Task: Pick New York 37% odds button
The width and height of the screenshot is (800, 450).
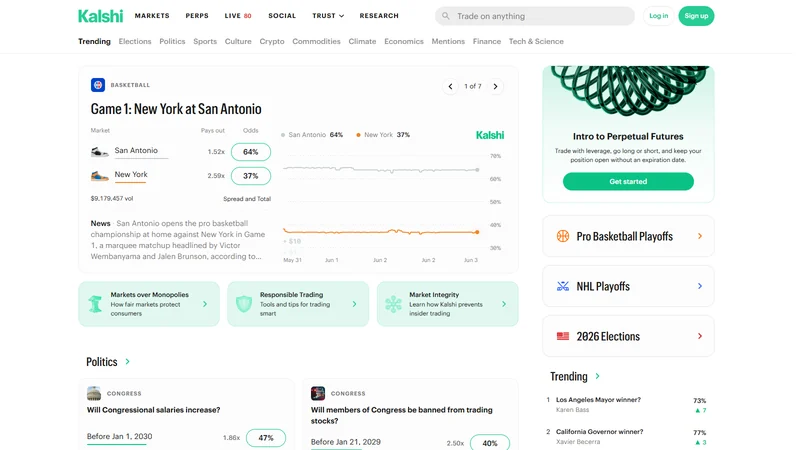Action: click(251, 176)
